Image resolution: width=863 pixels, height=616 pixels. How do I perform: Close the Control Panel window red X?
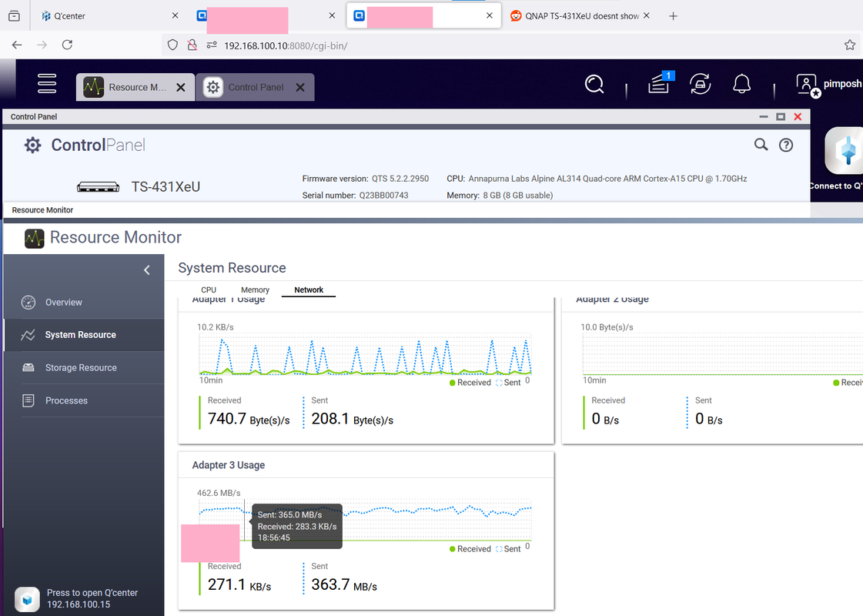[798, 117]
